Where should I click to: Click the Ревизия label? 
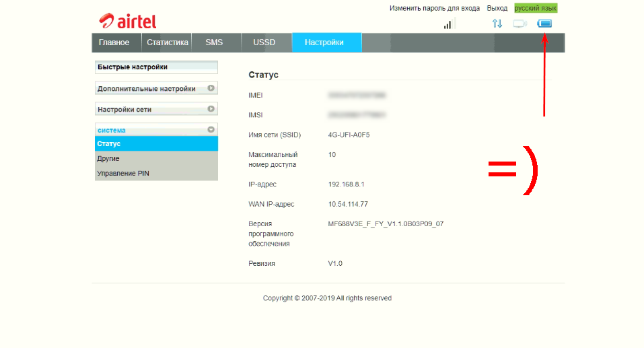click(x=262, y=263)
